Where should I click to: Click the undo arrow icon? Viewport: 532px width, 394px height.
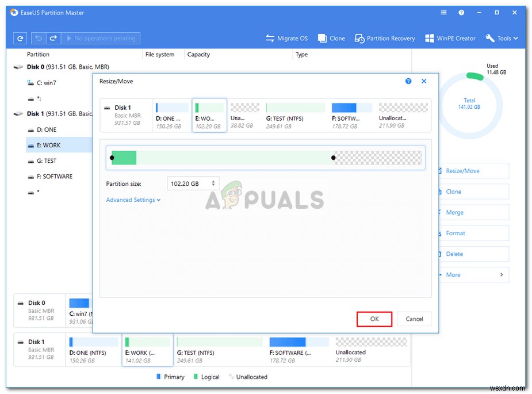(39, 39)
